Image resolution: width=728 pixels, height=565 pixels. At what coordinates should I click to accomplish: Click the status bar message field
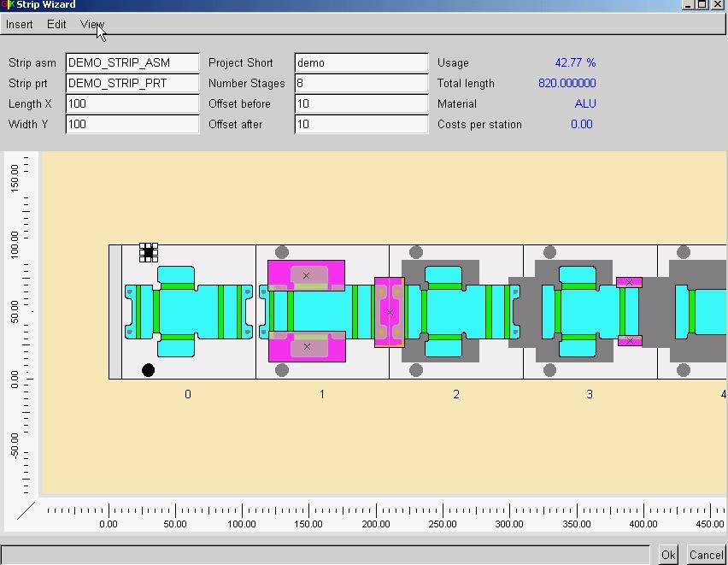(325, 555)
